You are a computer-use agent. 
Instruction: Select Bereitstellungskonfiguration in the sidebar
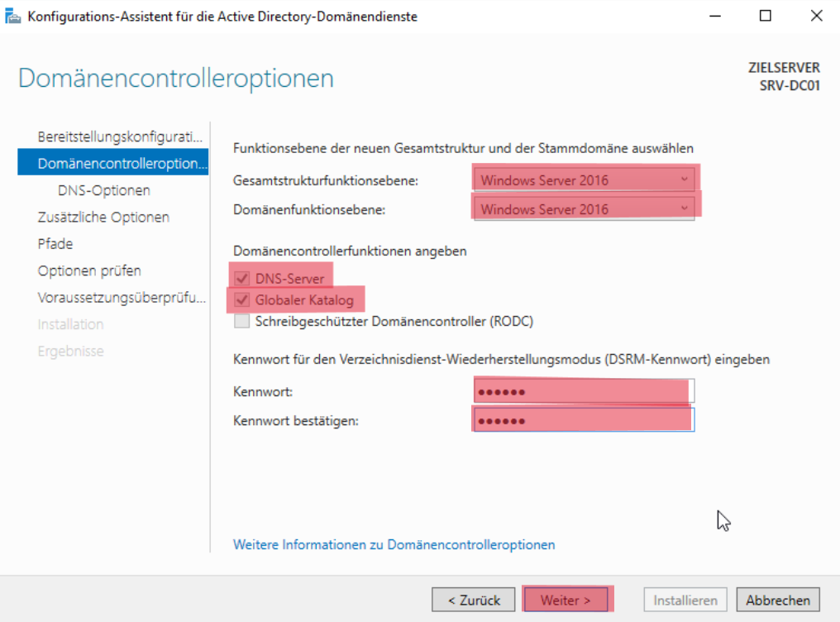(120, 136)
